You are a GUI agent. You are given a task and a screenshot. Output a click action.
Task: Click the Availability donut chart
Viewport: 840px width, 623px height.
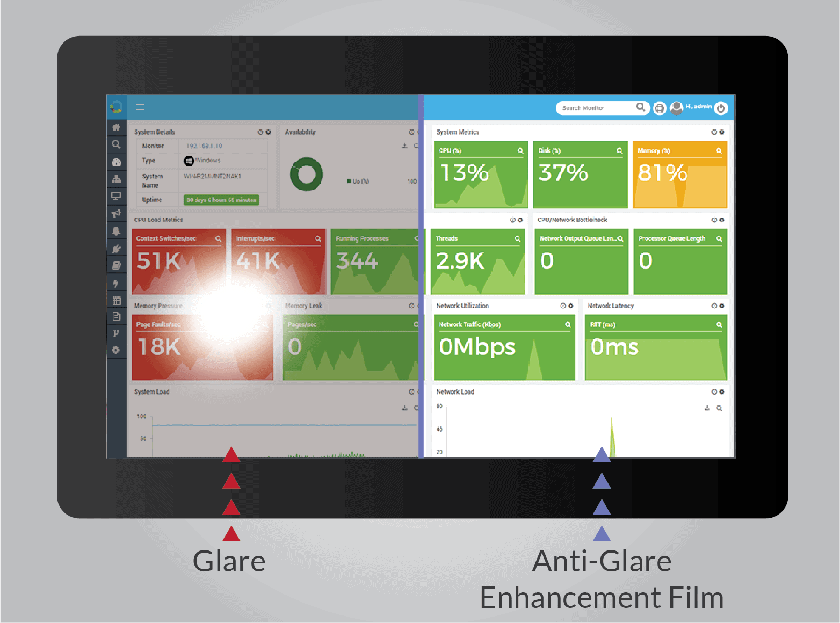[x=307, y=174]
